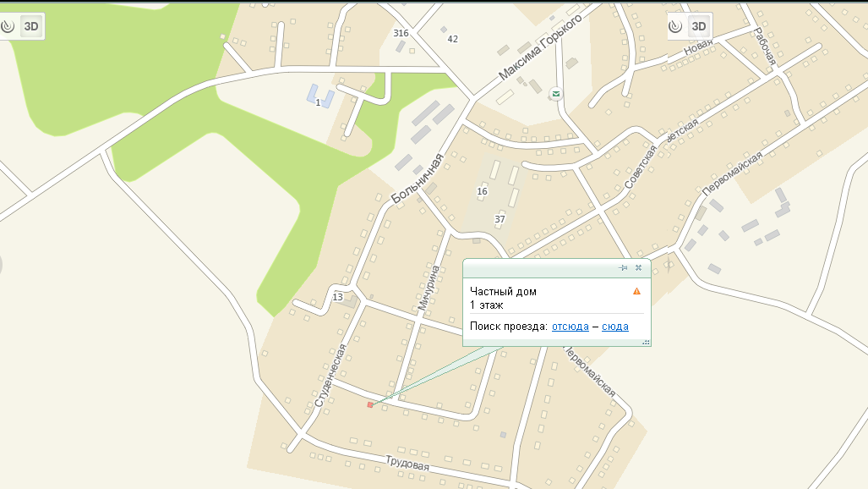Click building number 316 on map

pos(401,33)
